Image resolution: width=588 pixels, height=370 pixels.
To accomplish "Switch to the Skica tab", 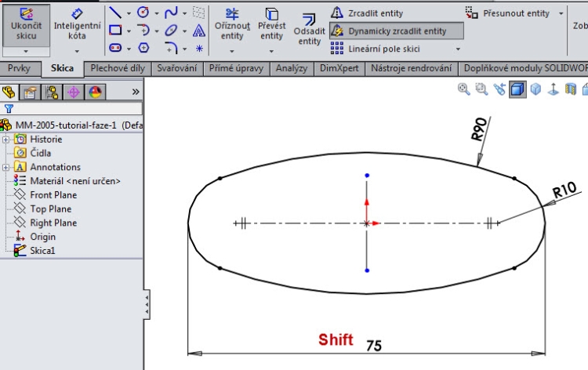I will coord(62,68).
